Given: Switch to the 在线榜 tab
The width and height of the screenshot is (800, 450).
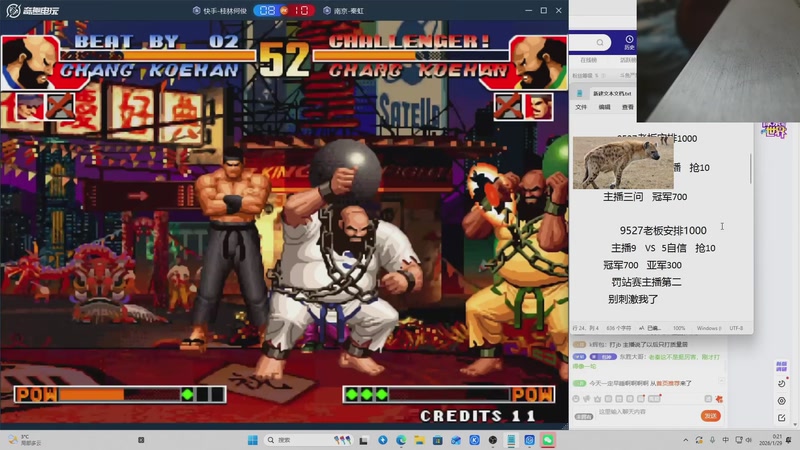Looking at the screenshot, I should [x=588, y=60].
